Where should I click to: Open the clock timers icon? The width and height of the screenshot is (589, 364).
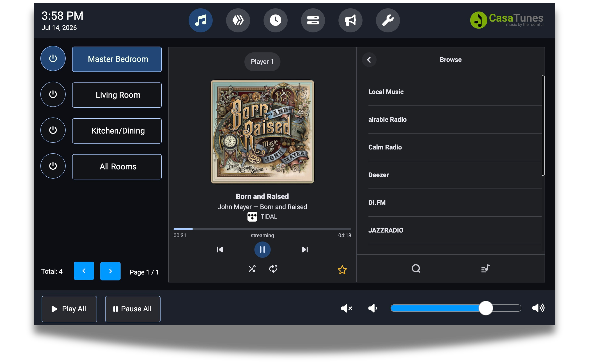(275, 20)
